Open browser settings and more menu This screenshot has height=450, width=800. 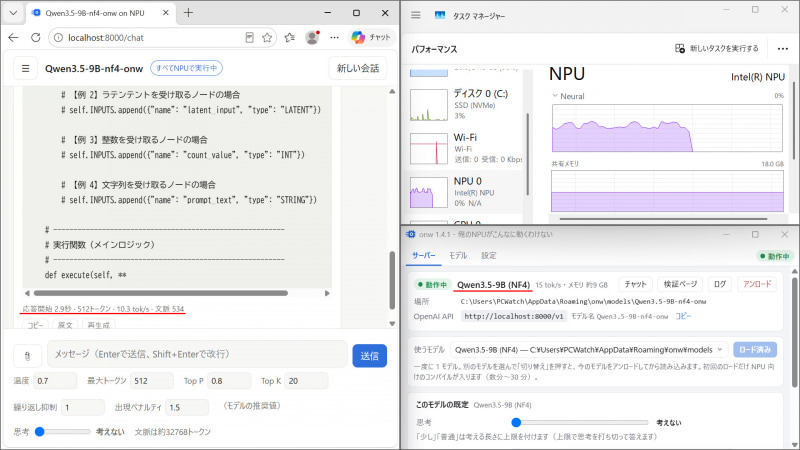tap(334, 37)
